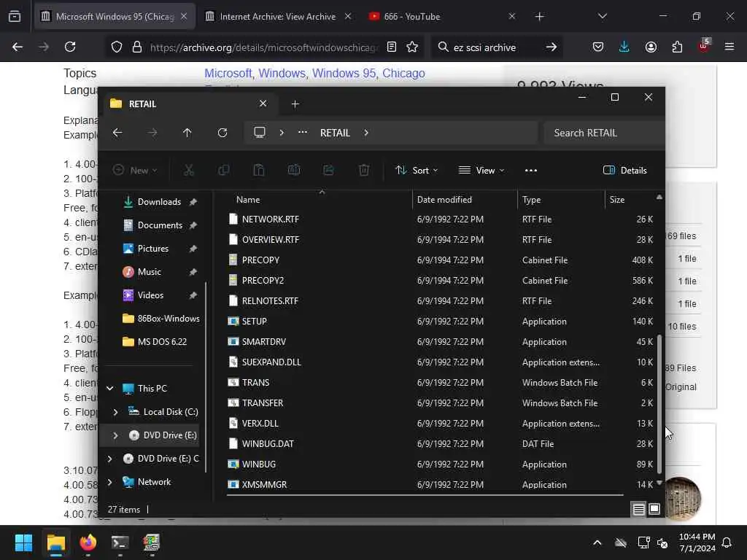Viewport: 747px width, 560px height.
Task: Click the Explorer file list vertical scrollbar
Action: point(659,404)
